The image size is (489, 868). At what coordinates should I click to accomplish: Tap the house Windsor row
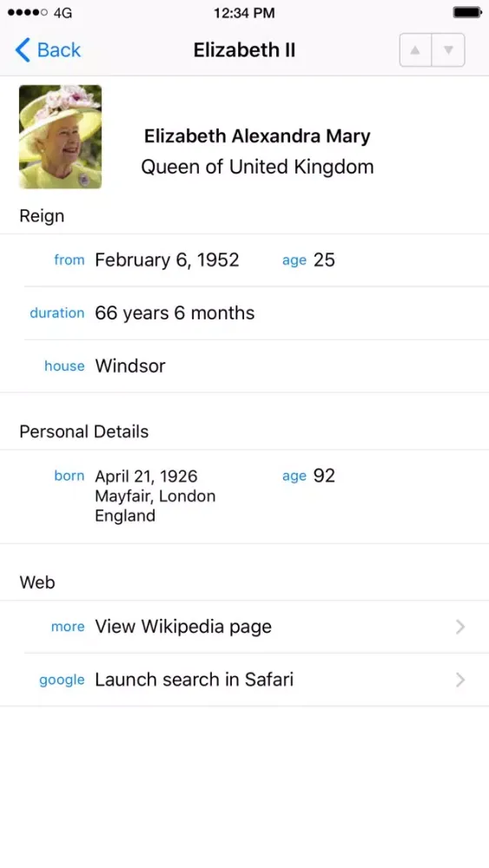(x=244, y=366)
